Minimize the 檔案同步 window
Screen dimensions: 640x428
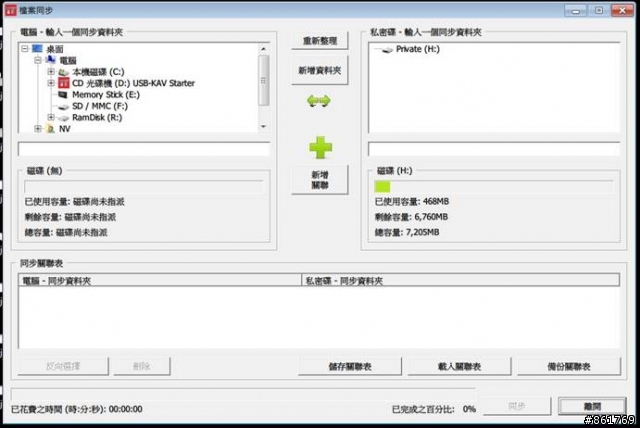click(576, 11)
